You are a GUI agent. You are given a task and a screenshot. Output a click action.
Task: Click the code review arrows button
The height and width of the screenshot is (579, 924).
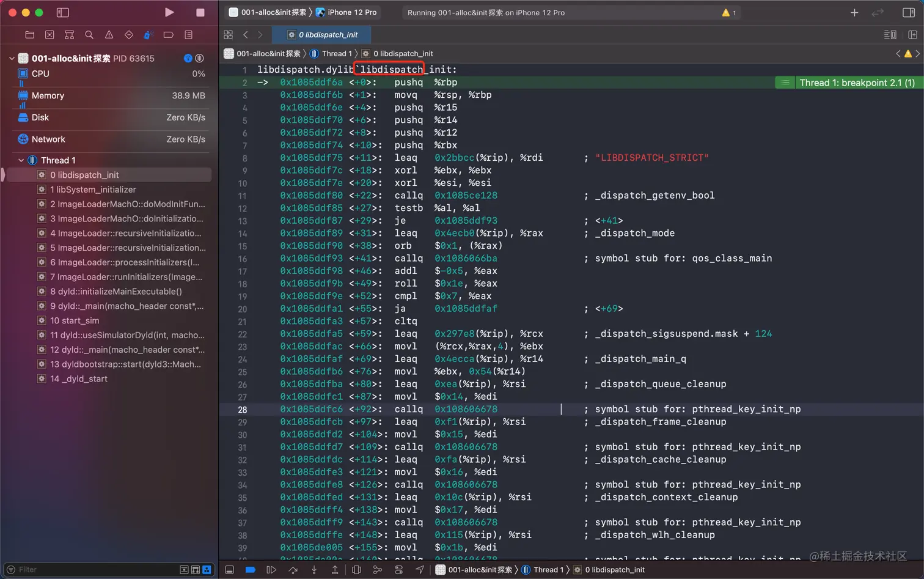878,12
